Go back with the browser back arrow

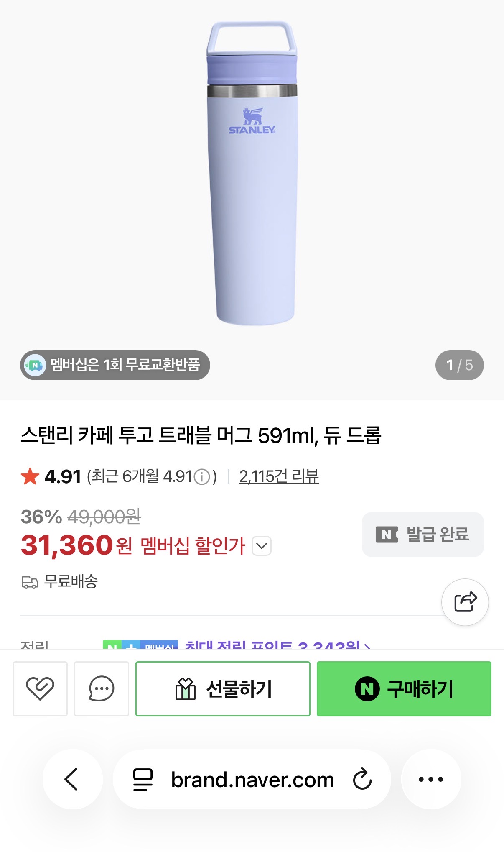72,779
